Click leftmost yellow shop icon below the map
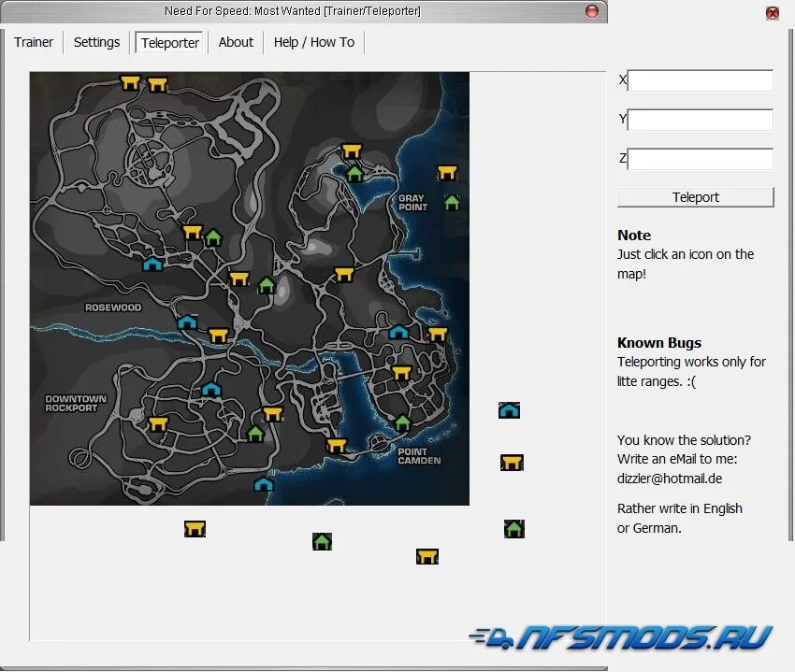Image resolution: width=795 pixels, height=672 pixels. click(x=195, y=529)
